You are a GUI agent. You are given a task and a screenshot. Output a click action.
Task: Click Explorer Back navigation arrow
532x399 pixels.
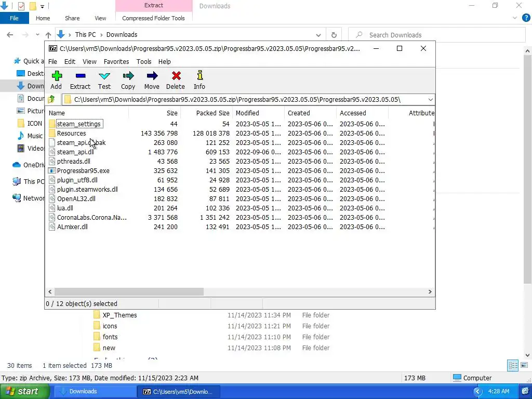click(x=10, y=35)
